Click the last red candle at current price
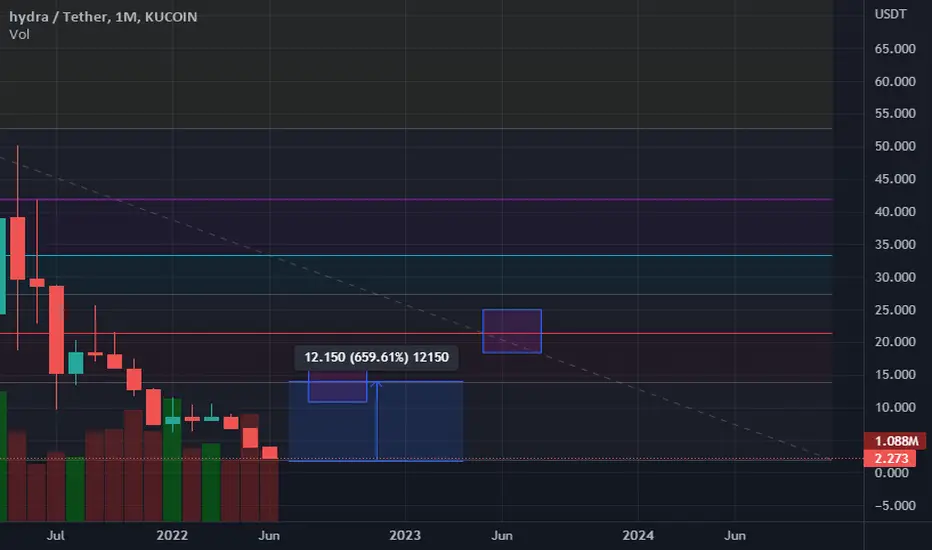This screenshot has width=932, height=550. tap(270, 453)
